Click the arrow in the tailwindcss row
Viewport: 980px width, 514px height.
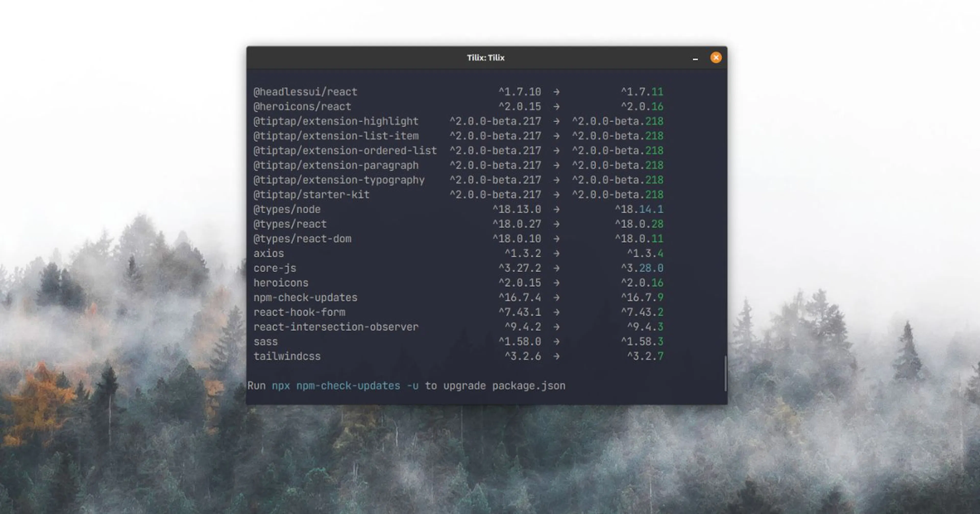click(556, 356)
